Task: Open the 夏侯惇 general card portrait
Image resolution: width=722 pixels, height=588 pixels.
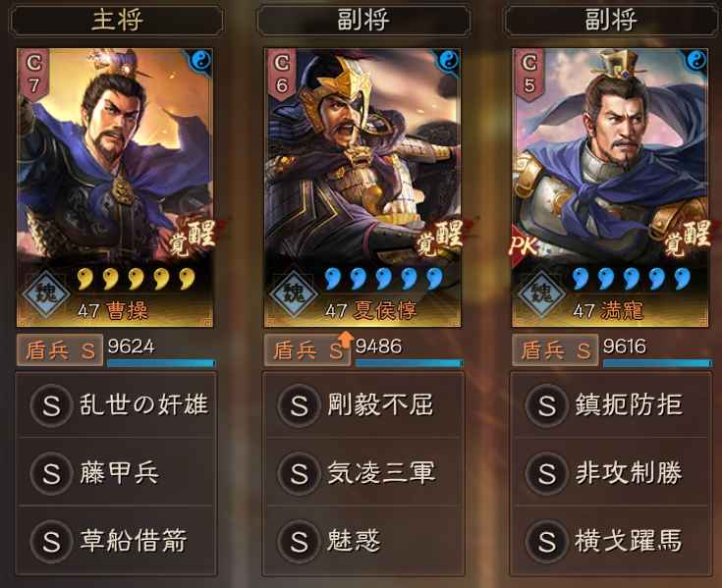Action: [362, 187]
